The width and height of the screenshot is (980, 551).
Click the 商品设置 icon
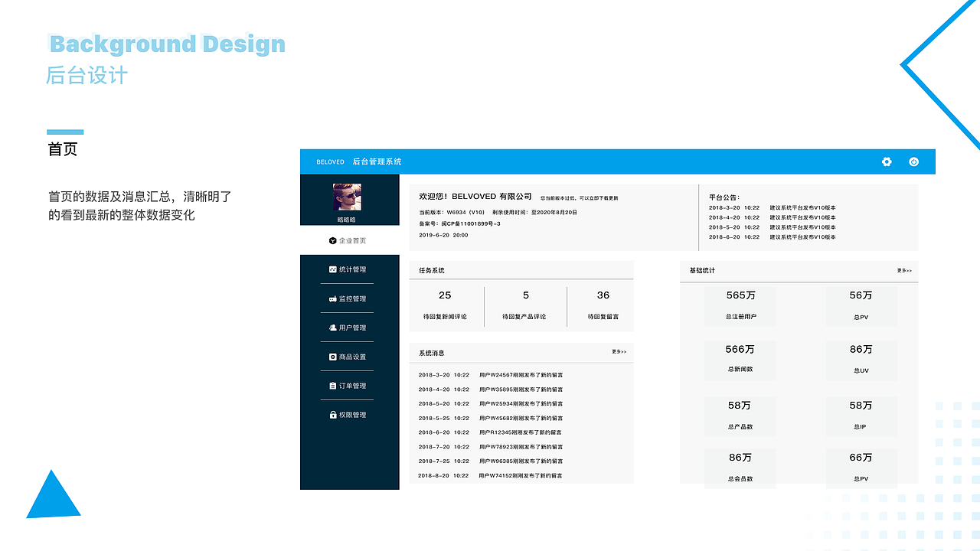tap(333, 357)
